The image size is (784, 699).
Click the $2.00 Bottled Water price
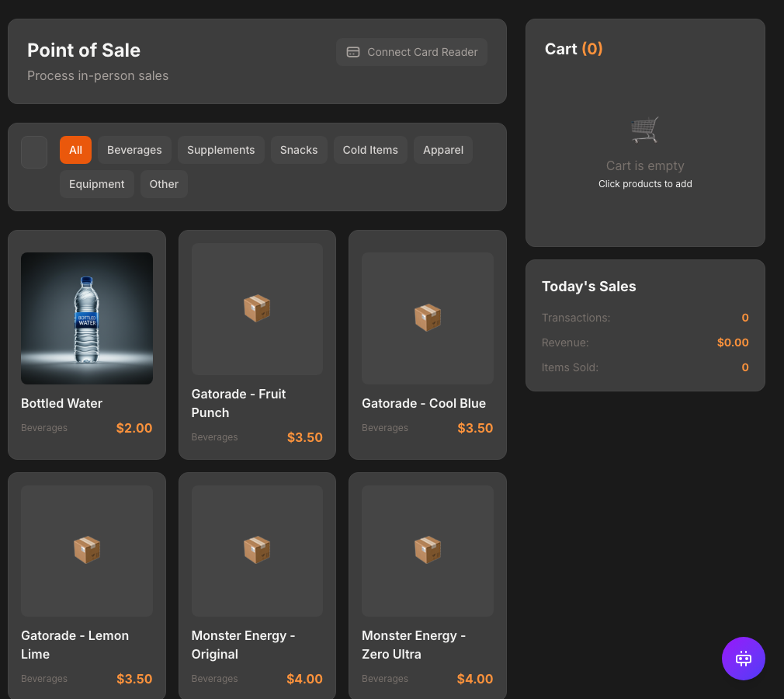click(134, 428)
